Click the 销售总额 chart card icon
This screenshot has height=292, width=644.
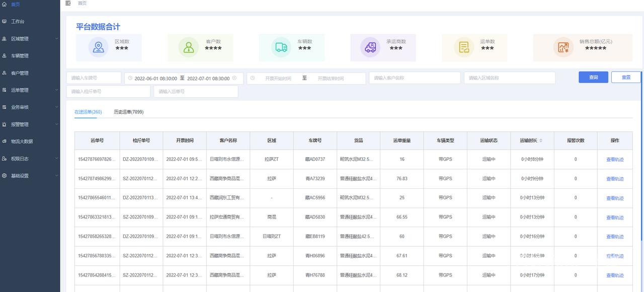[x=563, y=47]
